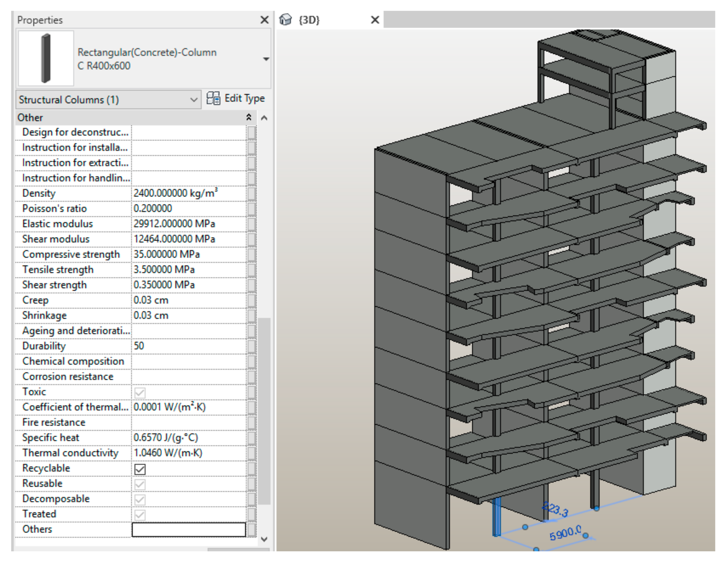Close the Properties panel
The height and width of the screenshot is (563, 728).
pyautogui.click(x=264, y=20)
